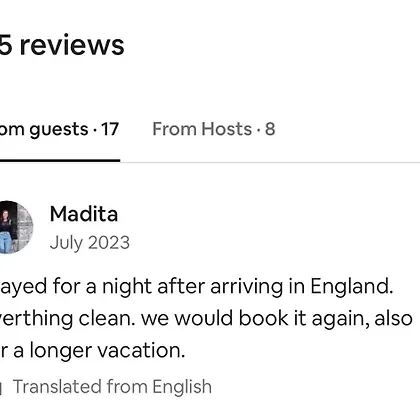Open reviewer name Madita
This screenshot has width=420, height=420.
point(84,214)
